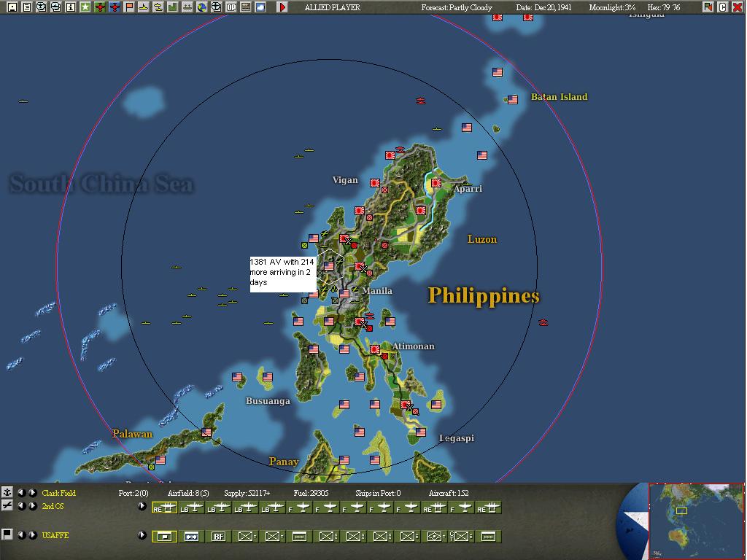Click the 'Moonlight: 3%' status text

(612, 7)
